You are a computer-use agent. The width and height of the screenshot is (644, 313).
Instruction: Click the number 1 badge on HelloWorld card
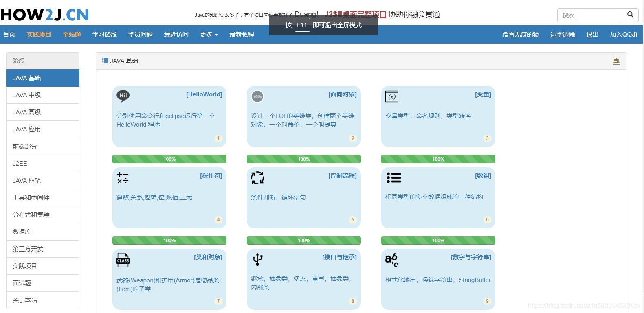tap(218, 138)
